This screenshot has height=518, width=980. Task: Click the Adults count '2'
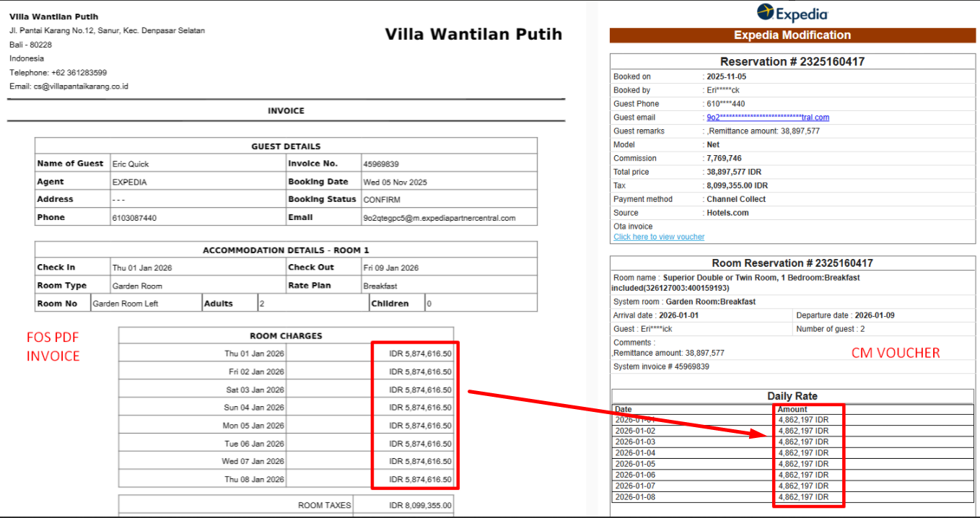pos(262,304)
